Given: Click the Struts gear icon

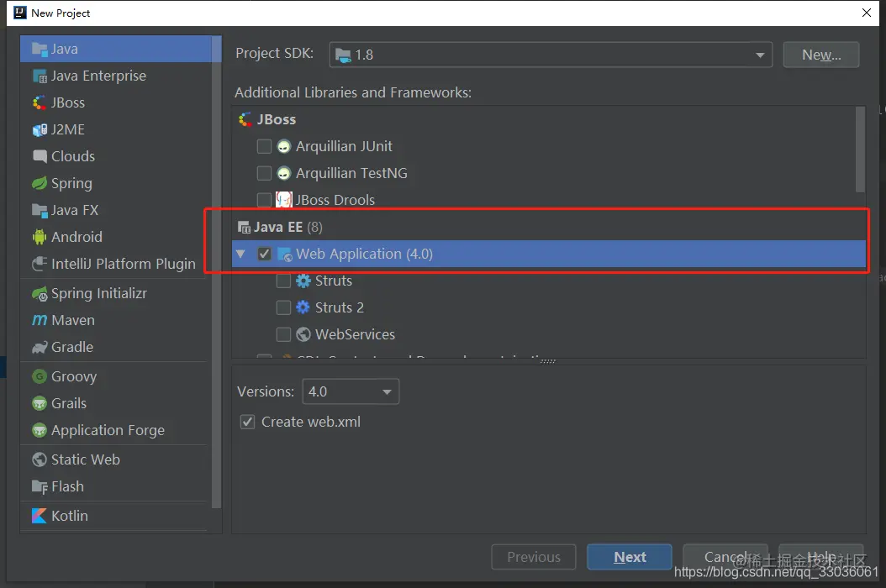Looking at the screenshot, I should [x=303, y=281].
